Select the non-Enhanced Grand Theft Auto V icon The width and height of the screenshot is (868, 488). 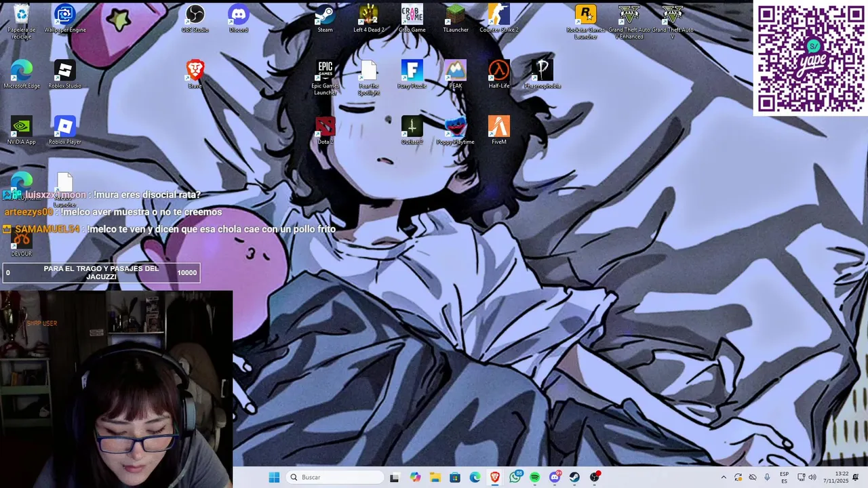click(x=673, y=20)
